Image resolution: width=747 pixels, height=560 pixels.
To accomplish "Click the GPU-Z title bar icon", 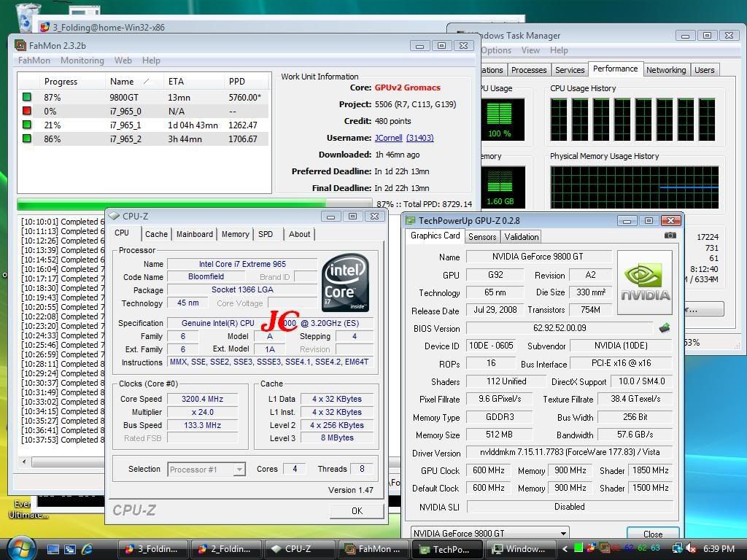I will coord(410,220).
